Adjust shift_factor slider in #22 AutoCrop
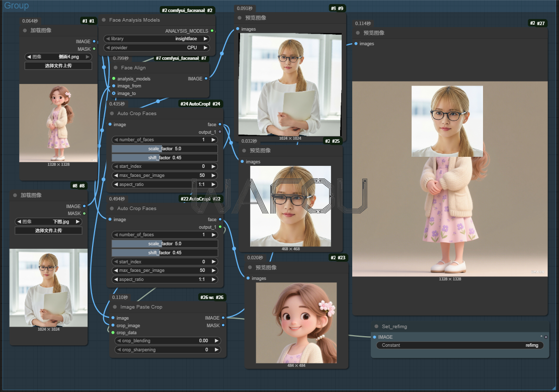 165,253
